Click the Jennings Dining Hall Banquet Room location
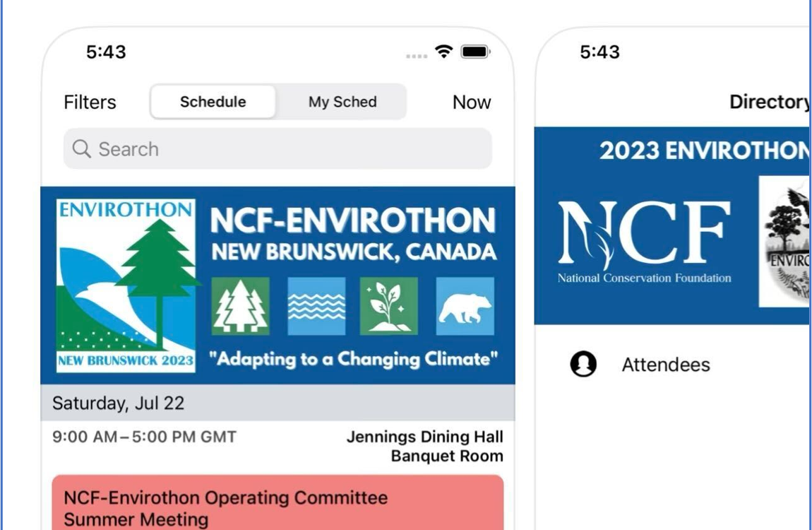812x530 pixels. click(x=424, y=446)
